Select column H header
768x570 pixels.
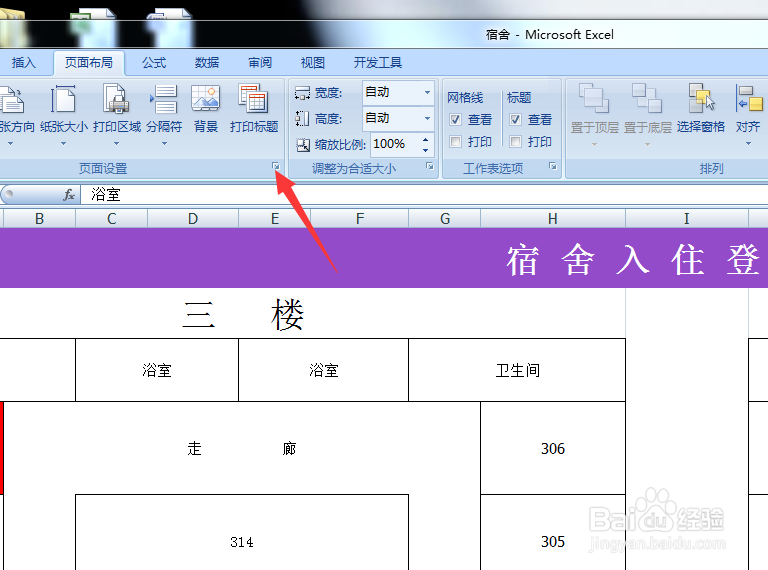point(553,218)
